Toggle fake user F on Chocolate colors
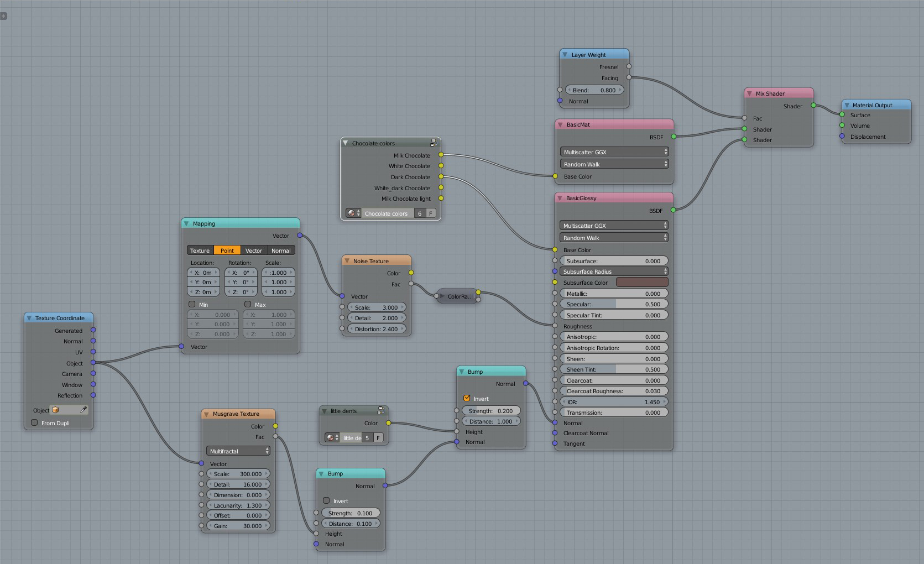This screenshot has width=924, height=564. click(430, 213)
